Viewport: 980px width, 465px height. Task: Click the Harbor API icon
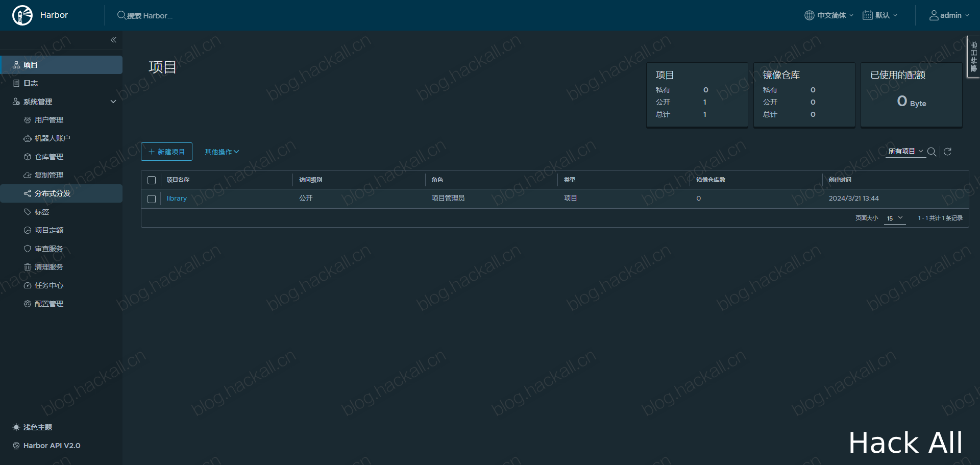pyautogui.click(x=16, y=446)
